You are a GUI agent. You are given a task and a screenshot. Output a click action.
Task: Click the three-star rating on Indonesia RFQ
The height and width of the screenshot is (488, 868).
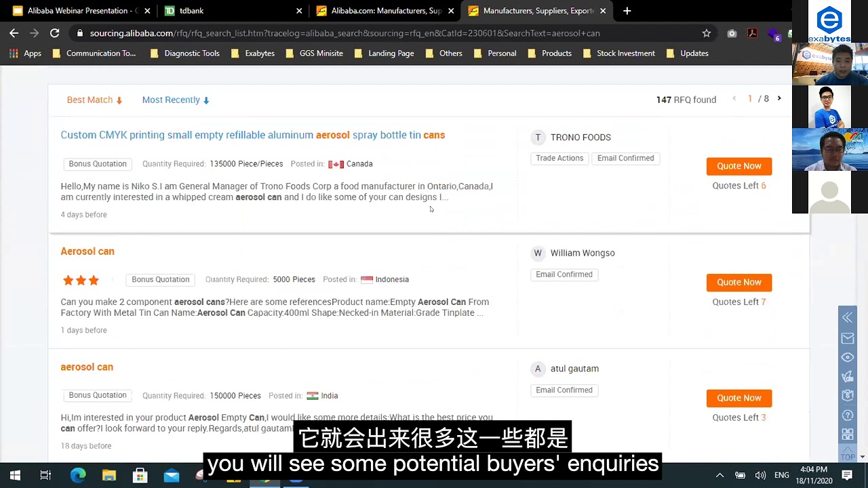[x=81, y=280]
